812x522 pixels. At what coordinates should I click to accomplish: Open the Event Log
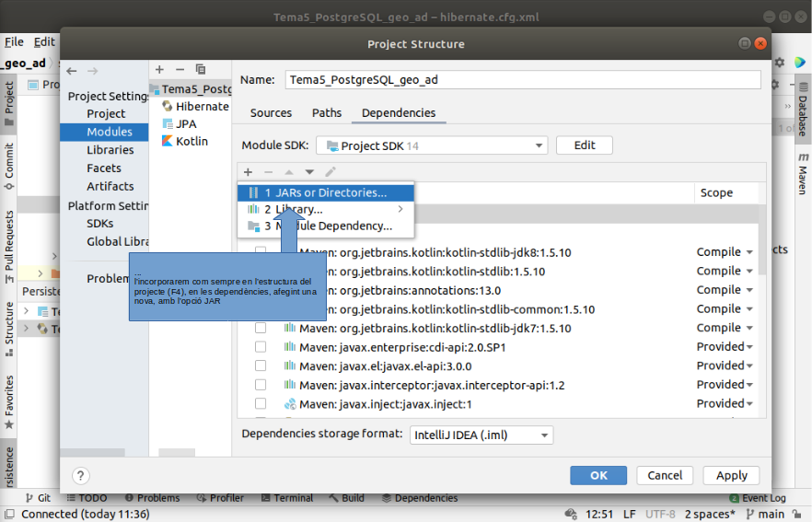pos(758,498)
